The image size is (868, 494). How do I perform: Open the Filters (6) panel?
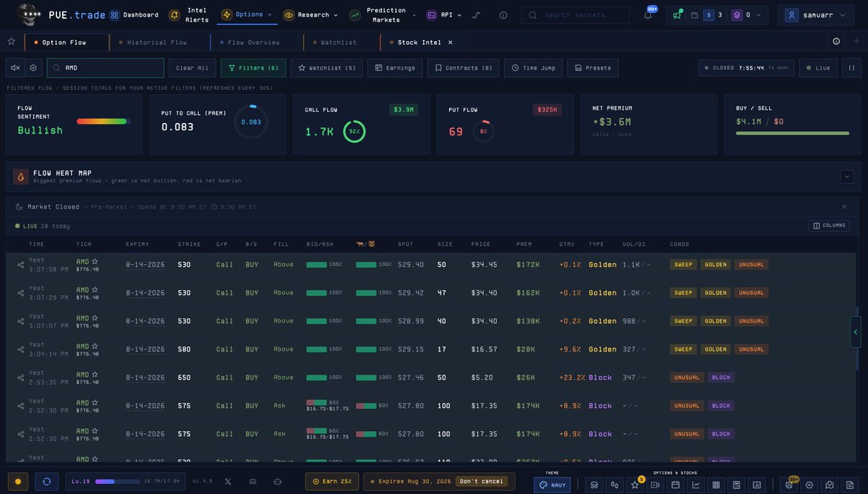pos(253,68)
